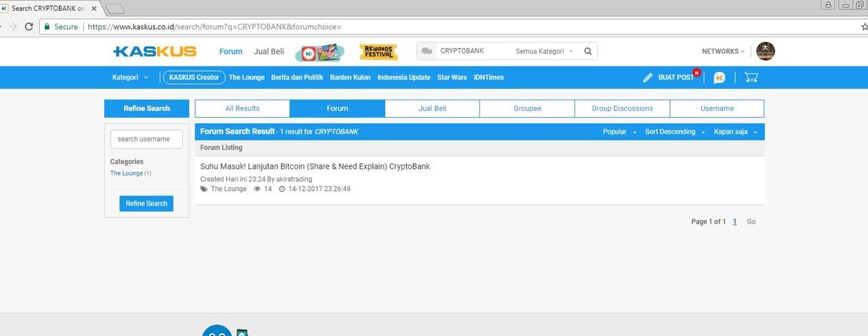The width and height of the screenshot is (868, 336).
Task: Open Star Wars link
Action: (x=452, y=77)
